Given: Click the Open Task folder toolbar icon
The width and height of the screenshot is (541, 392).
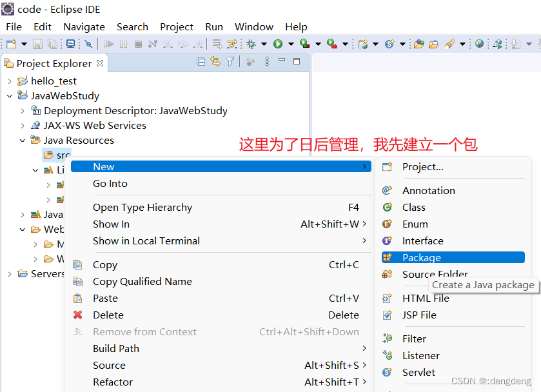Looking at the screenshot, I should 434,44.
